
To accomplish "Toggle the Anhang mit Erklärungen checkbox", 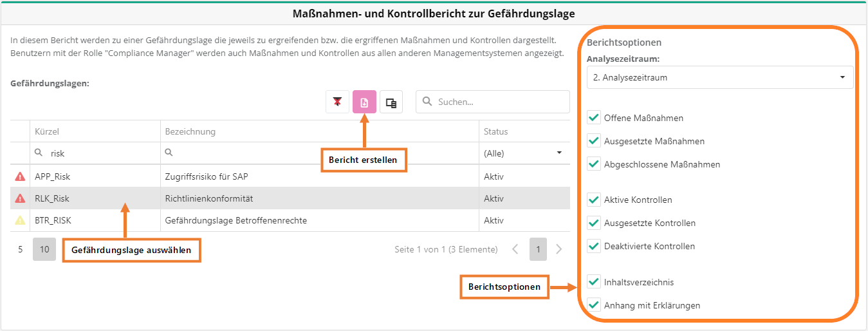I will pos(594,305).
